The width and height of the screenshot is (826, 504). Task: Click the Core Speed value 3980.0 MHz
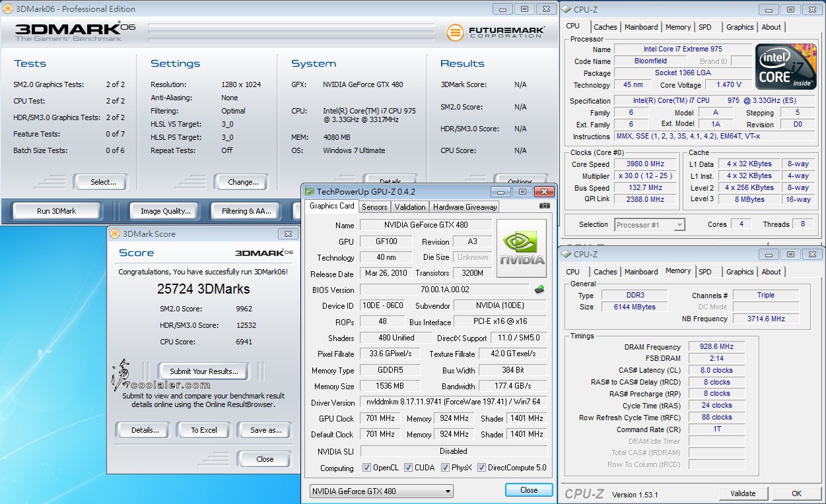point(645,164)
